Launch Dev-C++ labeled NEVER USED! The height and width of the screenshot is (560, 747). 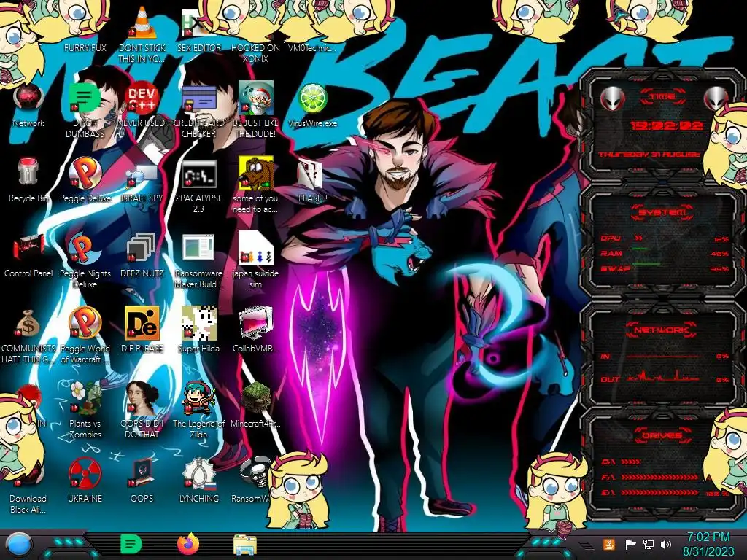point(142,104)
